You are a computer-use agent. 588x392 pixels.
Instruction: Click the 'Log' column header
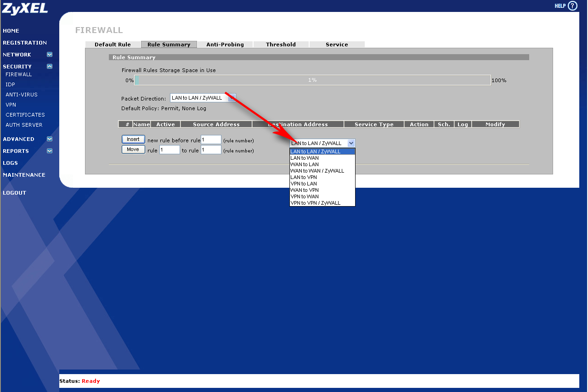click(463, 124)
